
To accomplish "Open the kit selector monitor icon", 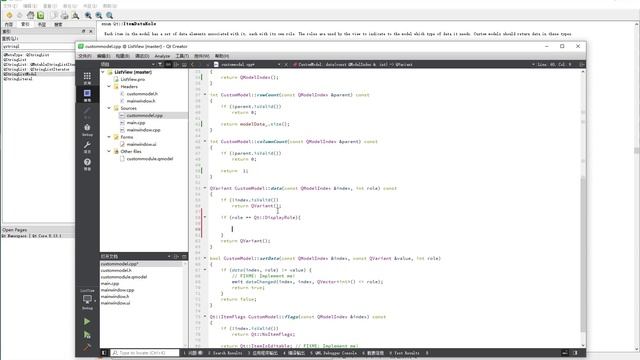I will 87,300.
